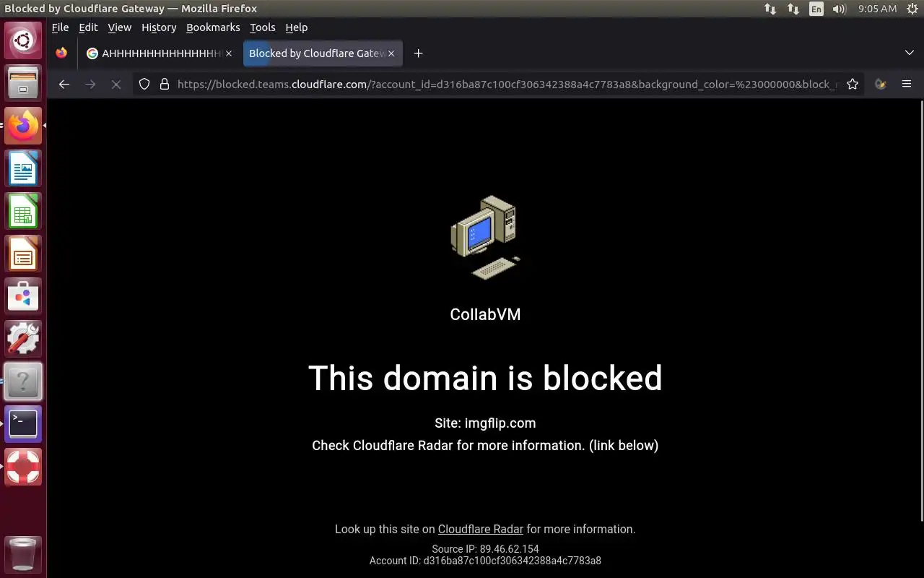Viewport: 924px width, 578px height.
Task: Open a new tab with plus button
Action: coord(418,53)
